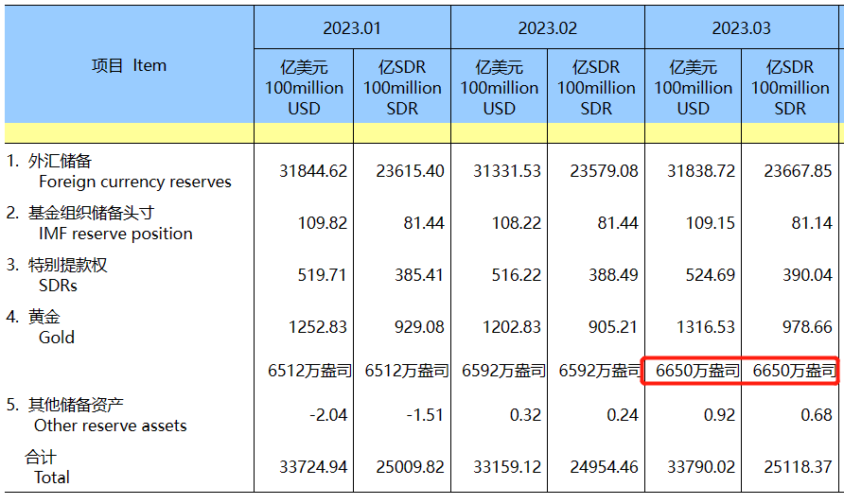Screen dimensions: 844x504
Task: Click 6512万盎司 in the 2023.01 SDR column
Action: 407,371
